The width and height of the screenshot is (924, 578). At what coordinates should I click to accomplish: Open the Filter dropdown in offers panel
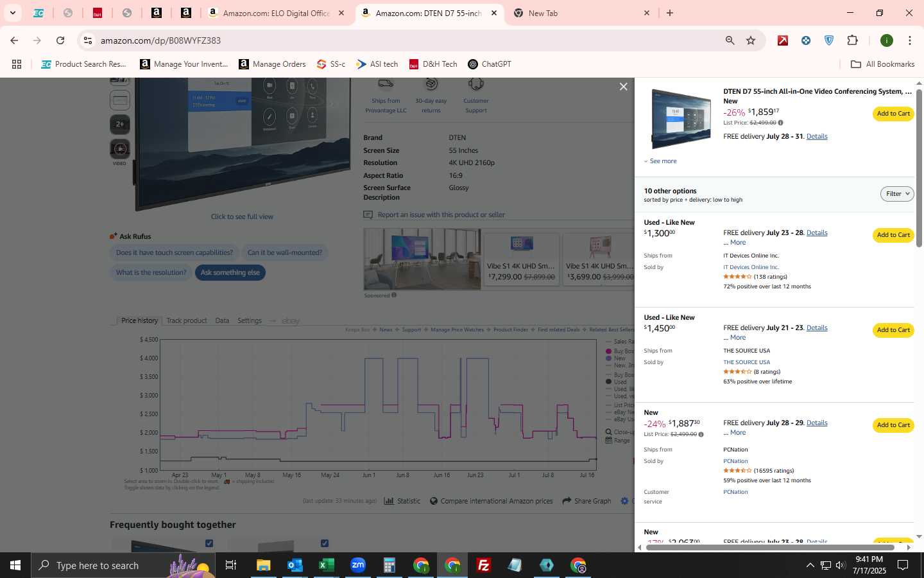pos(897,194)
